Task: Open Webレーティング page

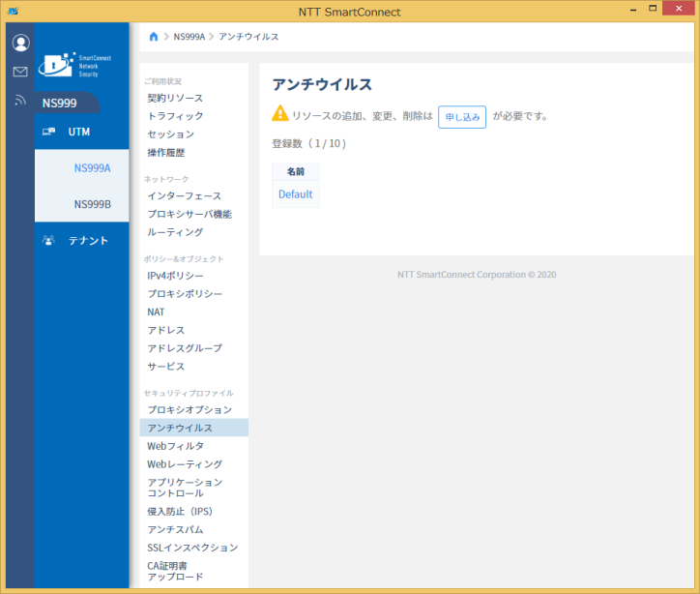Action: 185,464
